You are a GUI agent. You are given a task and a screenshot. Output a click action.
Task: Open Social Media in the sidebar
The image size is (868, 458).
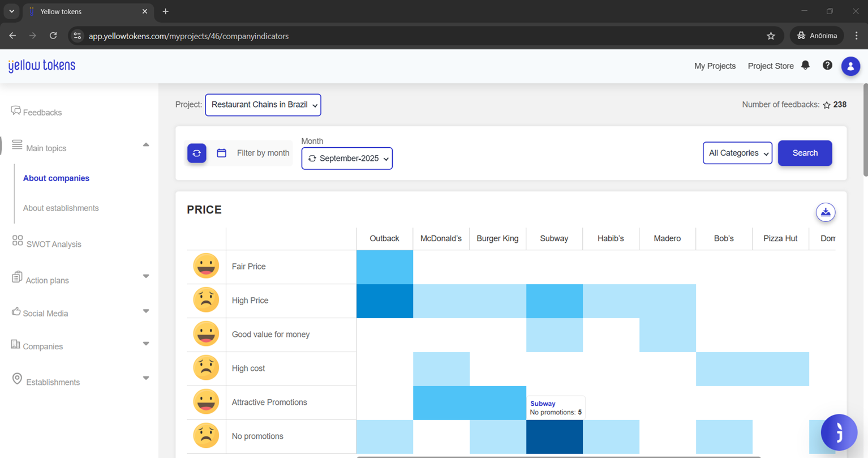pos(45,314)
